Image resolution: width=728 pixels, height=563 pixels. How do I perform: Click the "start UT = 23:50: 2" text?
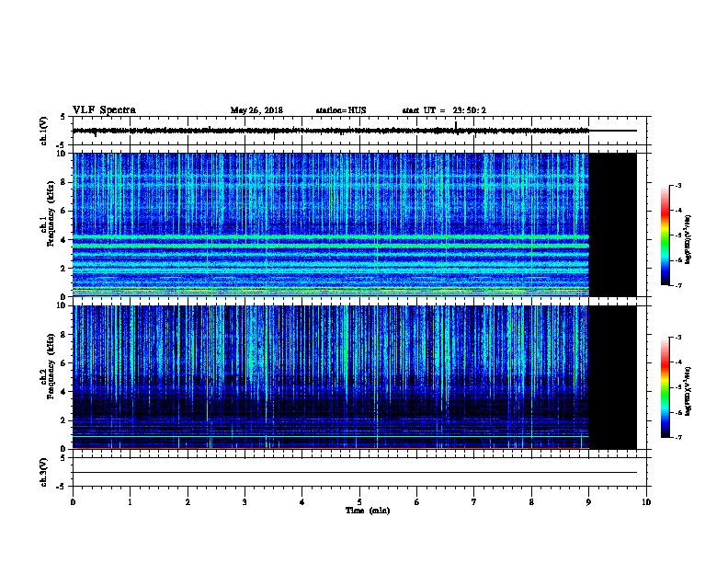coord(444,110)
